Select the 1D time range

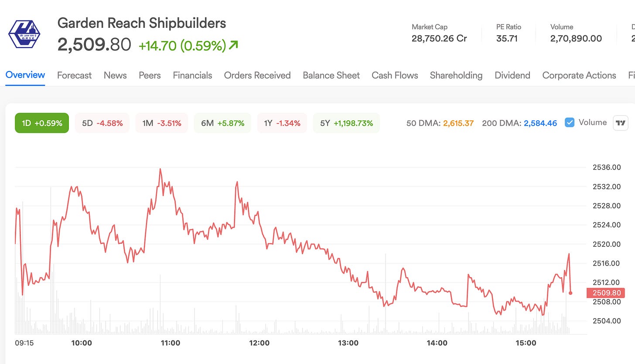coord(42,123)
